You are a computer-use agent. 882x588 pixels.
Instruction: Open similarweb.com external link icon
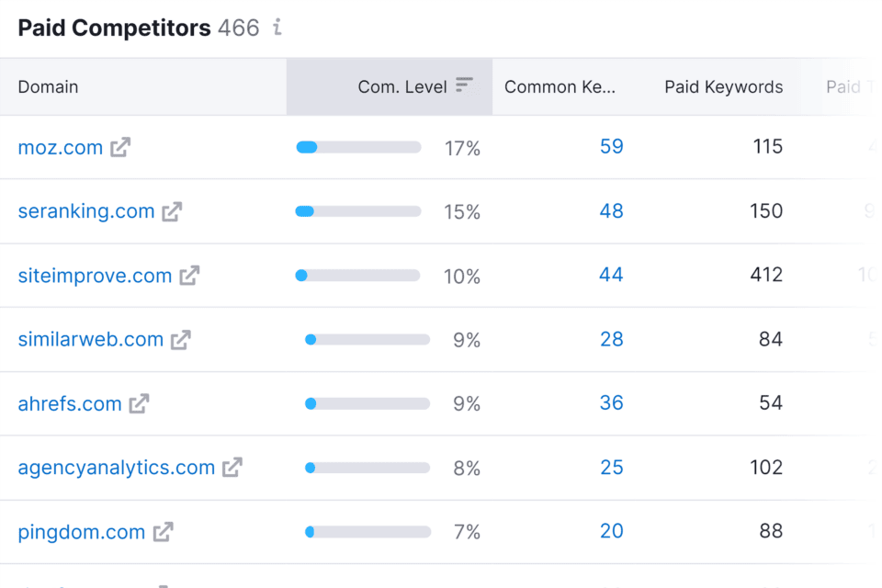click(181, 340)
